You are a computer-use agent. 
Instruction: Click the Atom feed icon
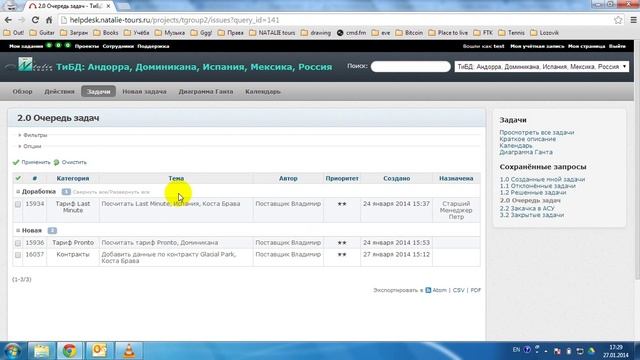[428, 290]
